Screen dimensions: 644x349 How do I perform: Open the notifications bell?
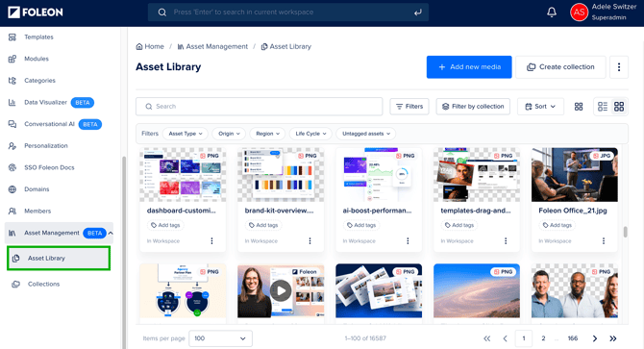552,12
